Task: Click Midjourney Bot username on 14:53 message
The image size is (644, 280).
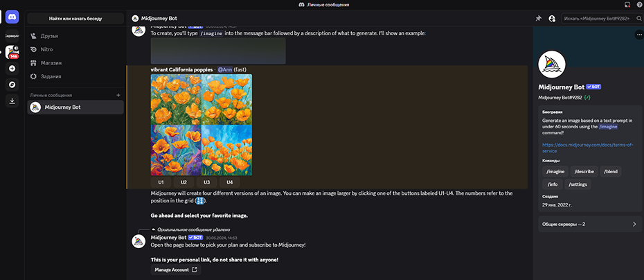Action: [168, 238]
